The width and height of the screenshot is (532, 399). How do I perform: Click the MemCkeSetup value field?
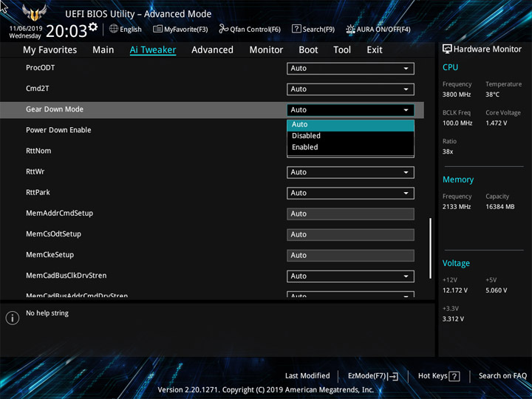pyautogui.click(x=350, y=256)
